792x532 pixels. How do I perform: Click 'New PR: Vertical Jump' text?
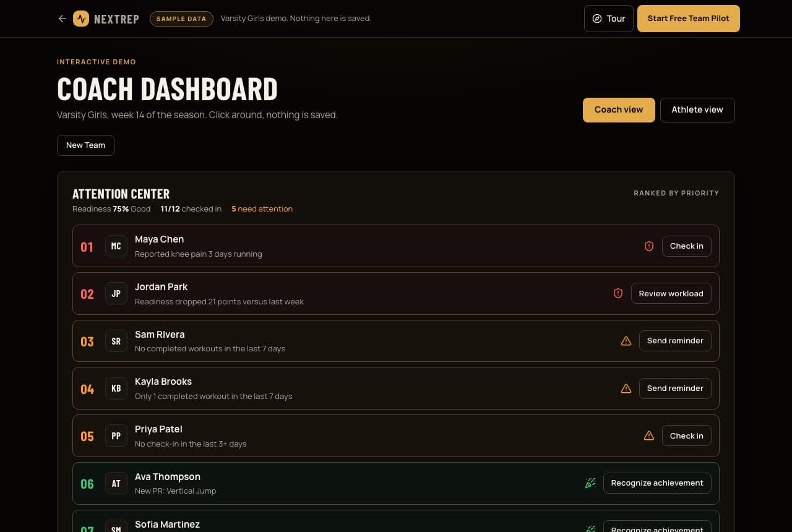(x=176, y=491)
